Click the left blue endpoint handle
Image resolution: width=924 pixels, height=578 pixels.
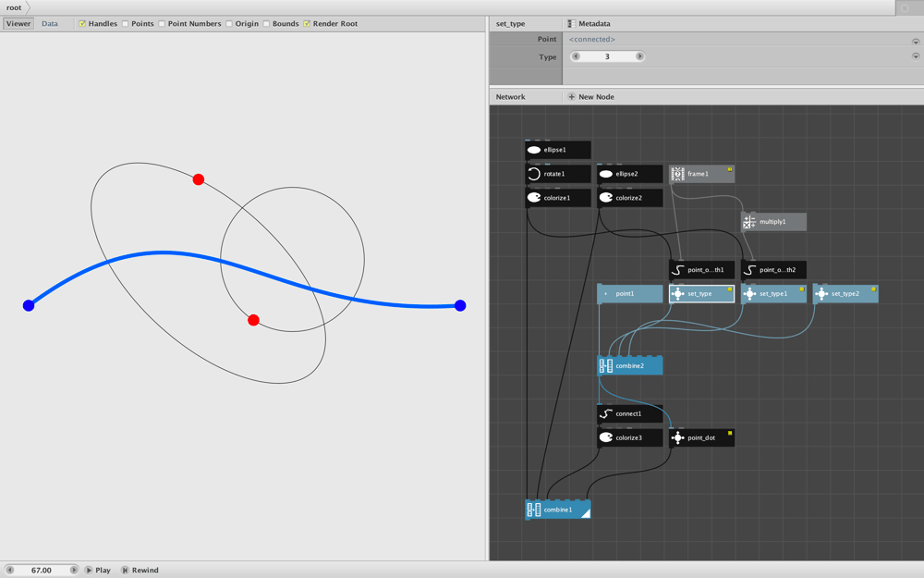point(29,305)
